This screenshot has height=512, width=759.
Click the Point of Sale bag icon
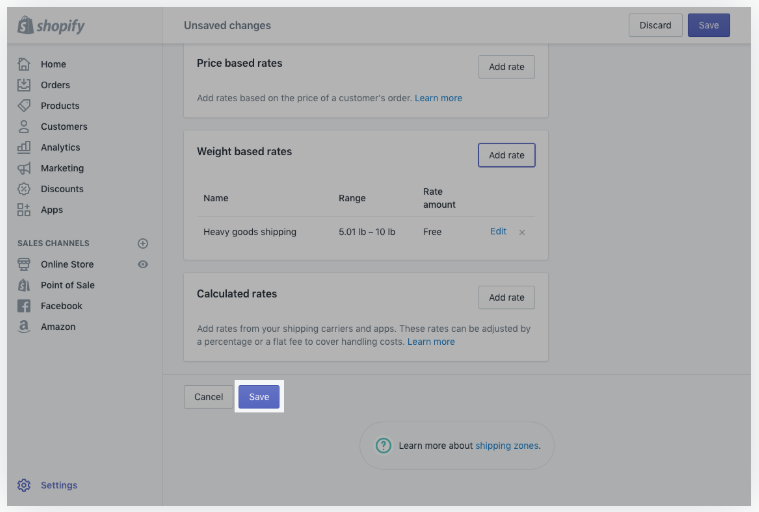24,285
